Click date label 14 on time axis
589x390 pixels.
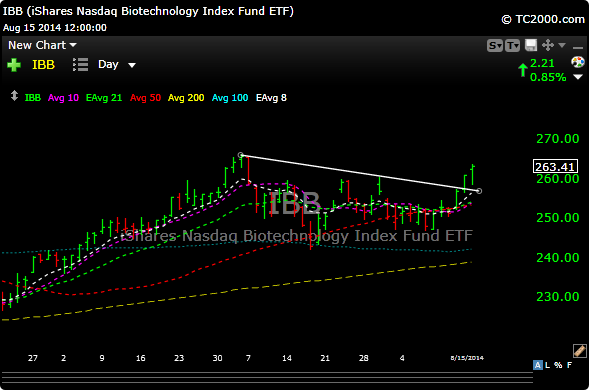[x=287, y=358]
